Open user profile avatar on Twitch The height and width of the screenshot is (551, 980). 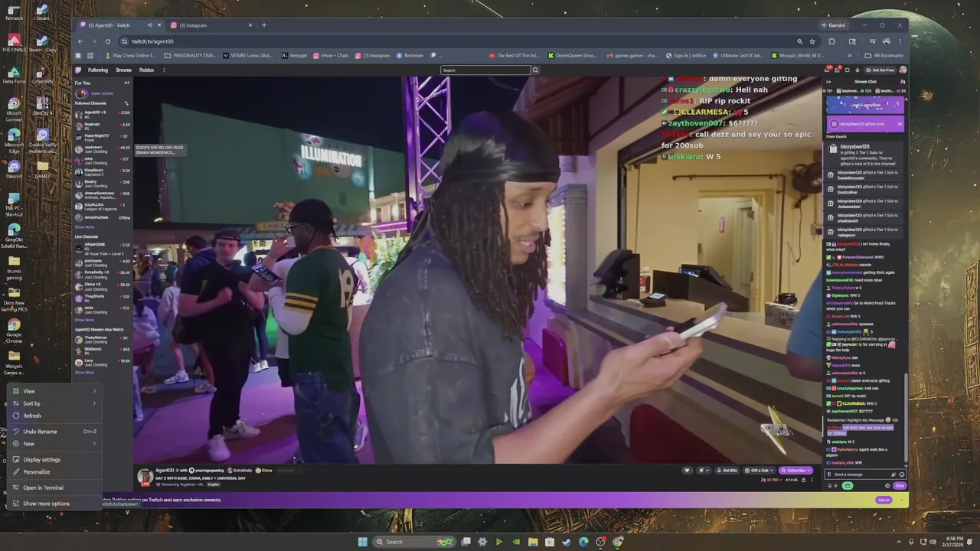(903, 70)
